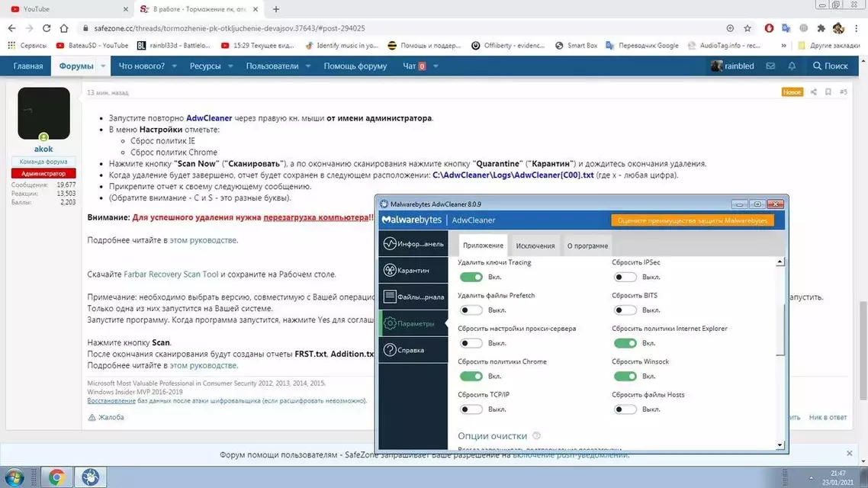868x488 pixels.
Task: Toggle Сбросить политики Internet Explorer switch
Action: coord(625,343)
